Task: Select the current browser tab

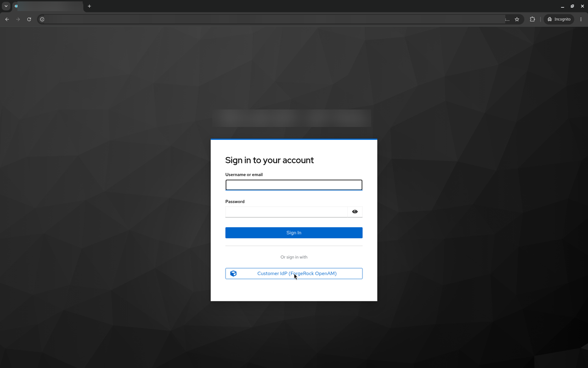Action: (x=48, y=6)
